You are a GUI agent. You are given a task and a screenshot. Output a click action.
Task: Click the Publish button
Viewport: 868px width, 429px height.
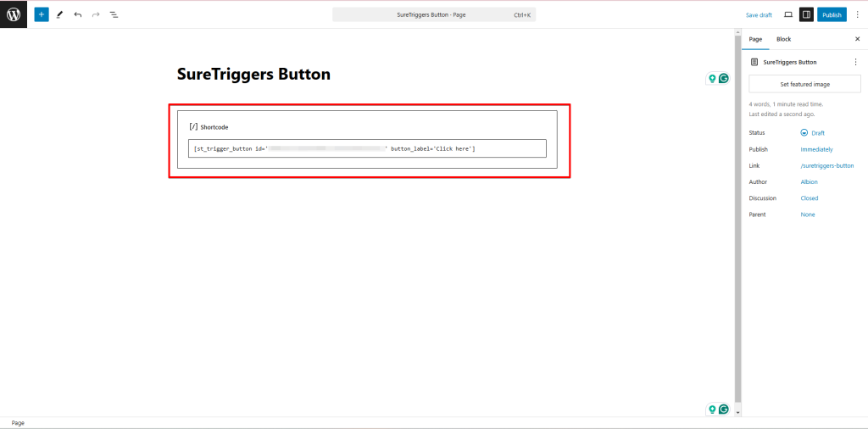832,14
